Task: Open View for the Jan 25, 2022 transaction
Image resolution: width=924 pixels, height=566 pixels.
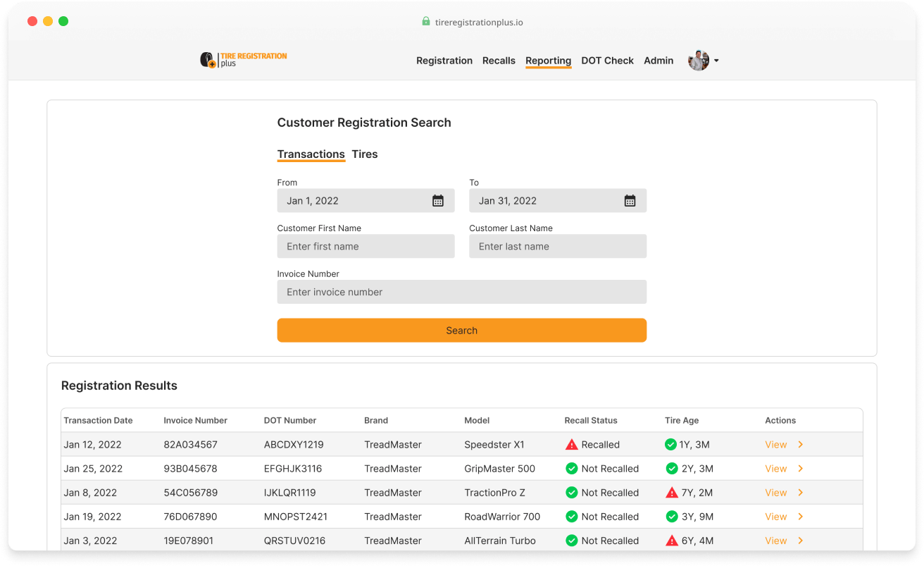Action: coord(775,468)
